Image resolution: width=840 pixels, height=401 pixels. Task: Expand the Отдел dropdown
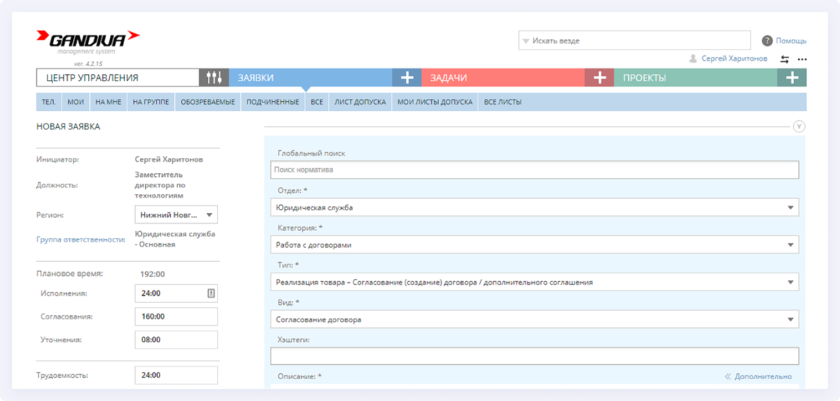(x=791, y=208)
